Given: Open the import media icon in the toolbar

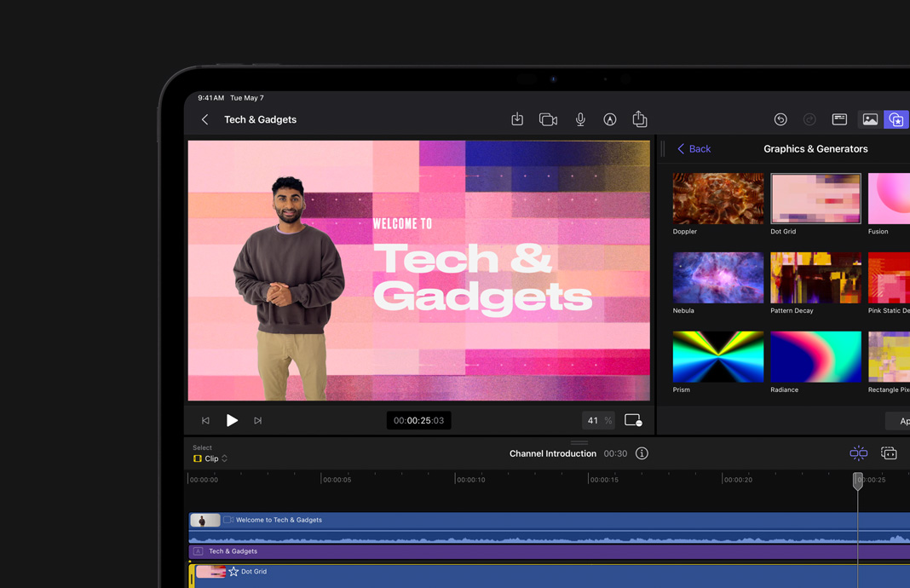Looking at the screenshot, I should point(517,119).
